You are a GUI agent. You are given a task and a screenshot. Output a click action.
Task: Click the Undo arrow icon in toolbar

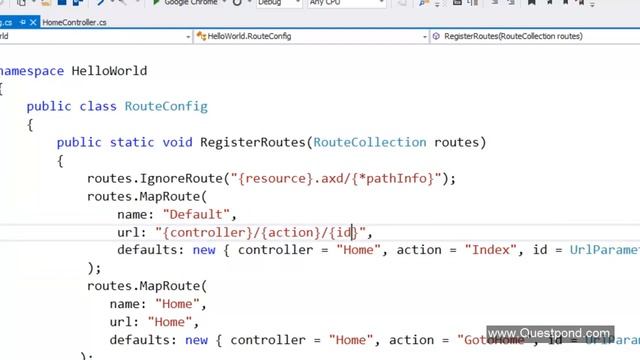(100, 2)
